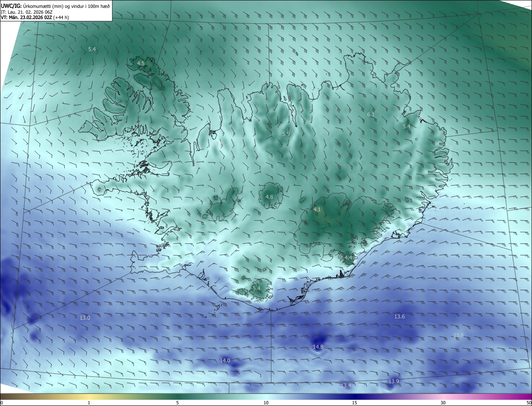Click the 13.0 precipitation label
Image resolution: width=532 pixels, height=406 pixels.
(x=84, y=317)
